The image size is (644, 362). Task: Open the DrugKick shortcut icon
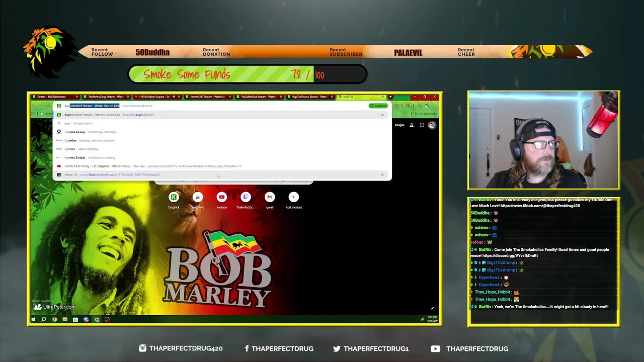point(174,197)
